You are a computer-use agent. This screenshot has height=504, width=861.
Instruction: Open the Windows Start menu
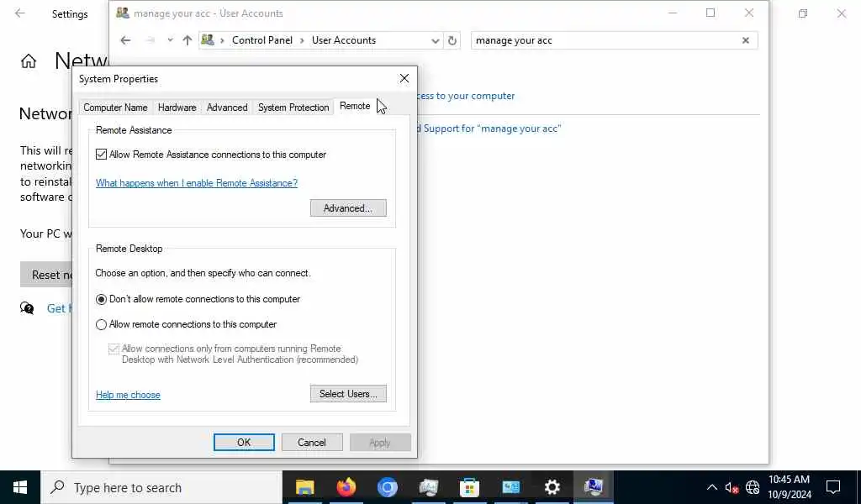pos(20,487)
